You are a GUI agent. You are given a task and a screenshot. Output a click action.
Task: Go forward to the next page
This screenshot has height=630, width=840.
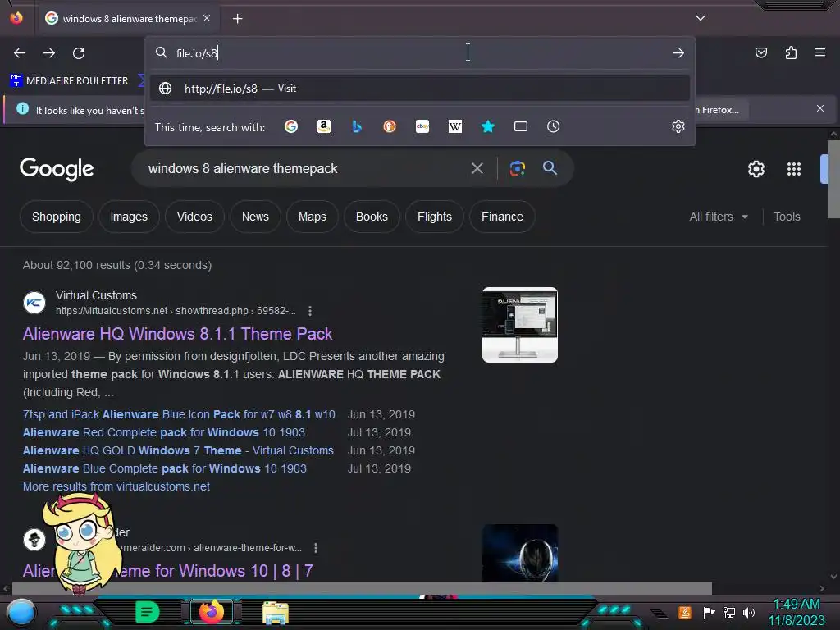coord(49,53)
